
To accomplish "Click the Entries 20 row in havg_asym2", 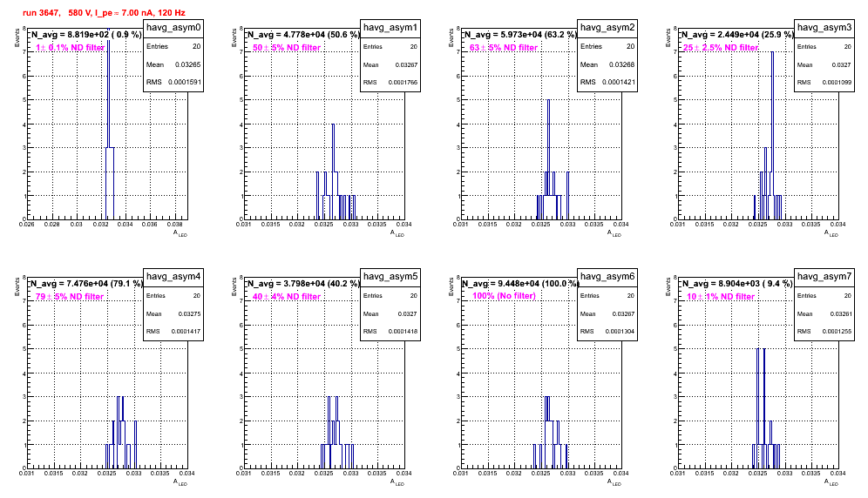I will (607, 46).
